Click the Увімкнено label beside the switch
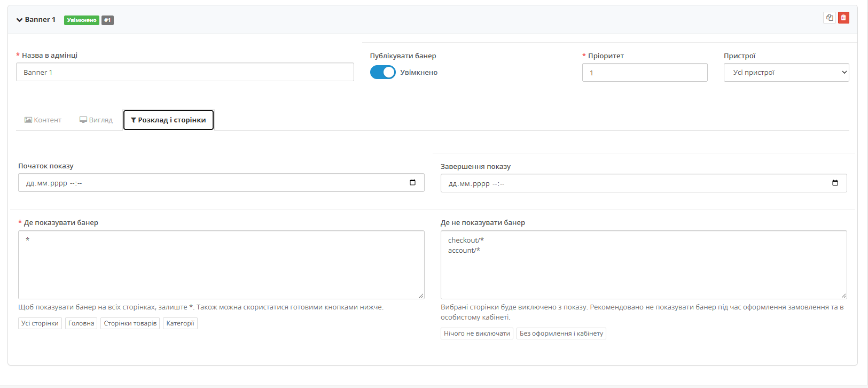The image size is (868, 388). pyautogui.click(x=419, y=73)
